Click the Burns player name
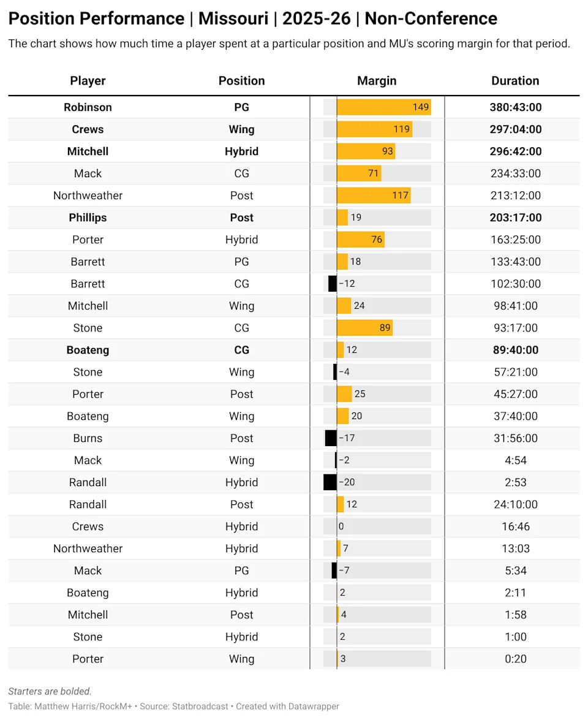 point(88,438)
